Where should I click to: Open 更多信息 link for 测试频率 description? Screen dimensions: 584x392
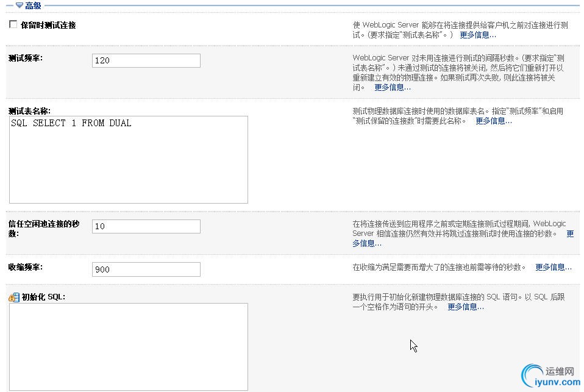click(x=393, y=88)
